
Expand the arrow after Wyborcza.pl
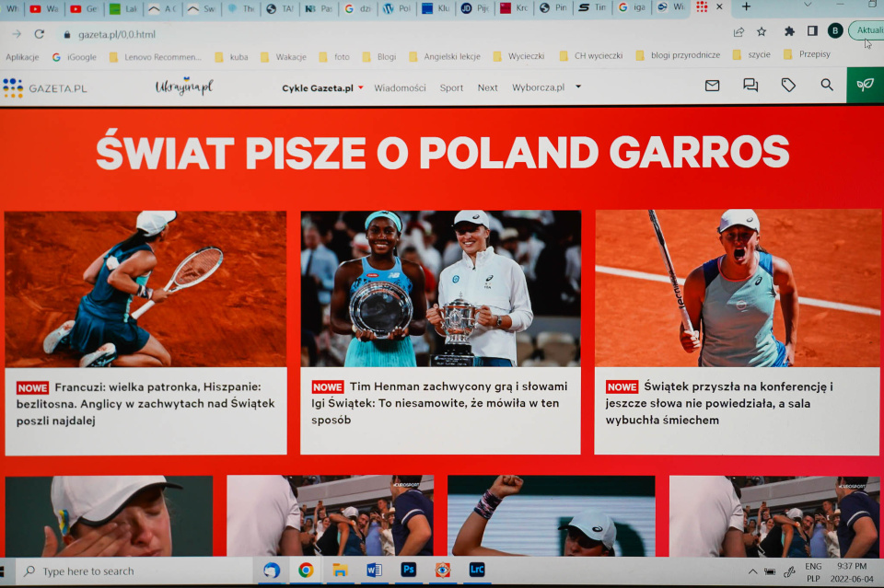click(578, 86)
